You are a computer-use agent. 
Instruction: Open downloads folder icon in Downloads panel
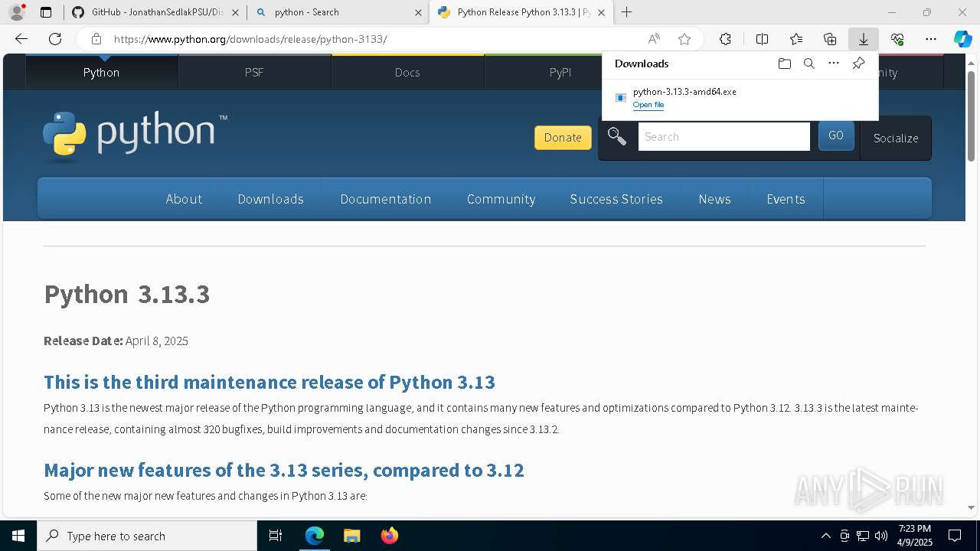click(784, 64)
